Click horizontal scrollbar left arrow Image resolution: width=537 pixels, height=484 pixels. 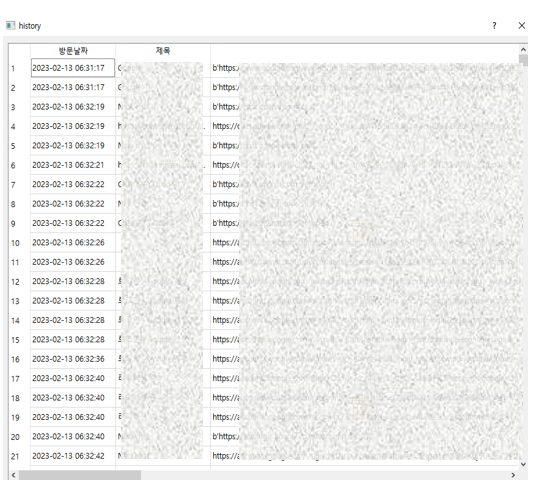pyautogui.click(x=13, y=475)
